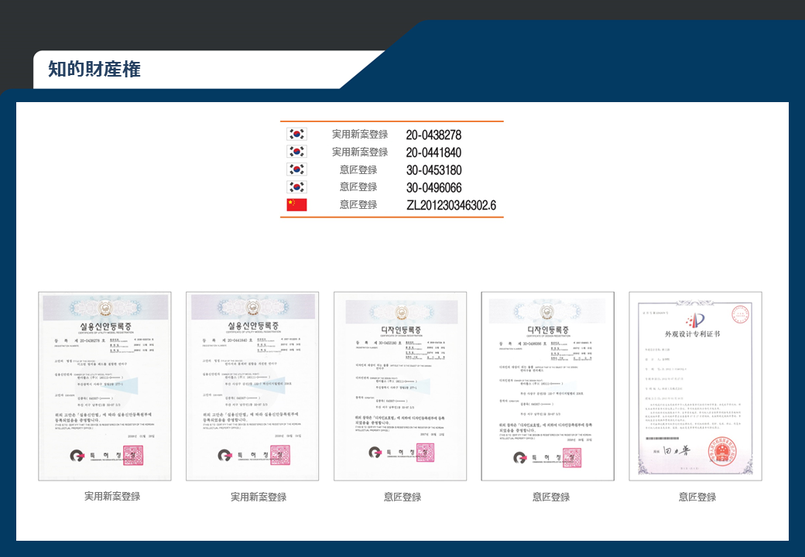Click Korean flag beside number 30-0496066
This screenshot has height=557, width=805.
click(297, 187)
